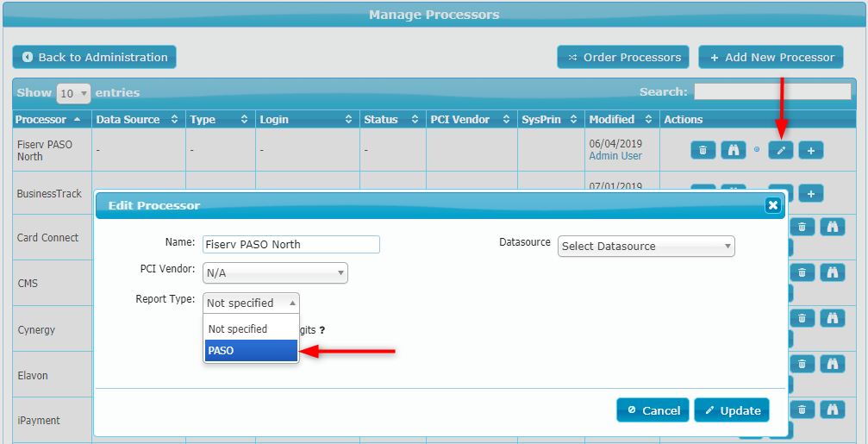Image resolution: width=868 pixels, height=444 pixels.
Task: Sort table by Type column
Action: [x=221, y=120]
